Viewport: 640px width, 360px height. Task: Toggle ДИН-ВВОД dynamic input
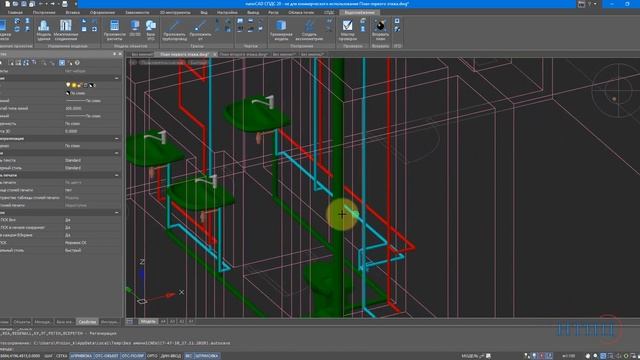(171, 356)
